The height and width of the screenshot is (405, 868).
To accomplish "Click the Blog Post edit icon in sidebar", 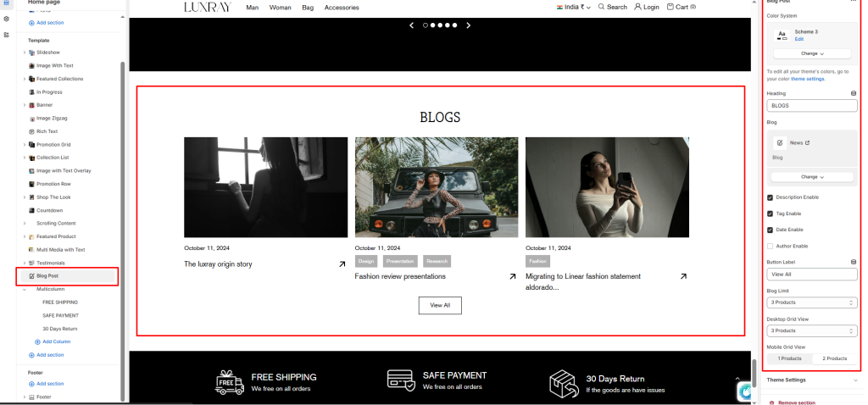I will tap(31, 276).
